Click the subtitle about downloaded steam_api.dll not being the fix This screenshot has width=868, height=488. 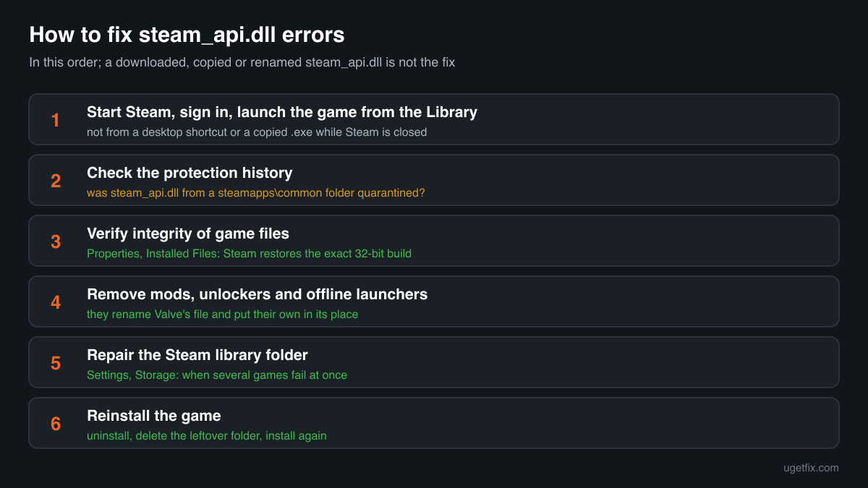(x=242, y=62)
